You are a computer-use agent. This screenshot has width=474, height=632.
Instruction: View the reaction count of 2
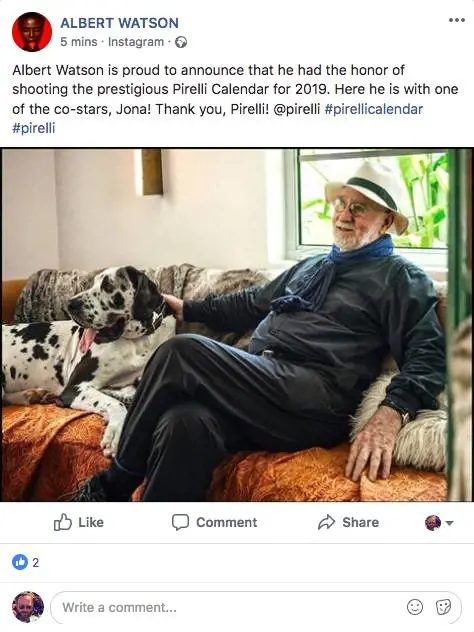click(x=35, y=562)
